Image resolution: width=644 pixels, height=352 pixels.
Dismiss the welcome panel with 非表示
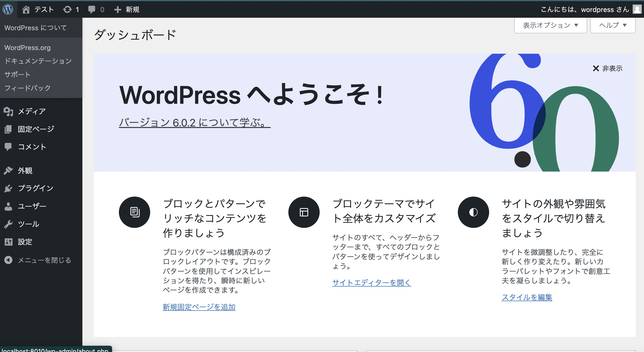(607, 68)
